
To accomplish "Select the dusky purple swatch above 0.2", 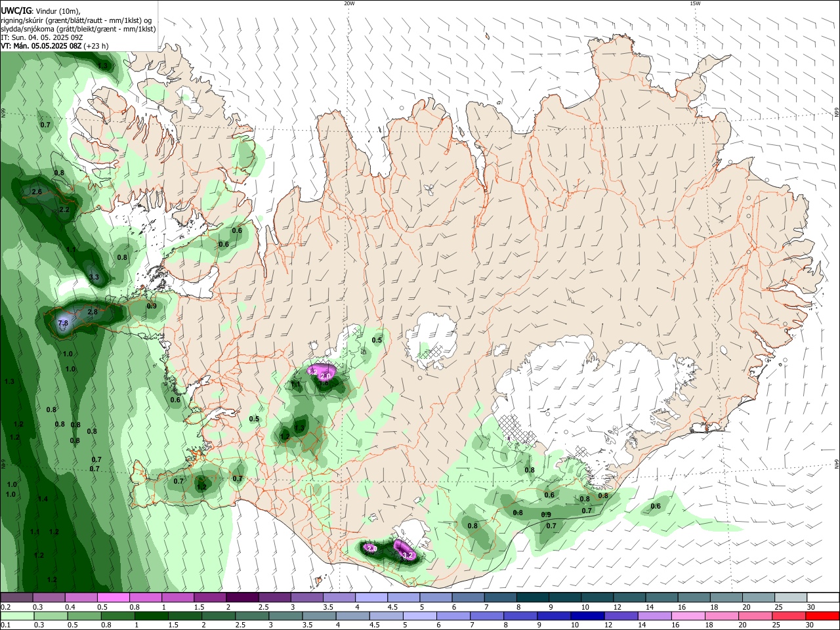I will click(16, 597).
